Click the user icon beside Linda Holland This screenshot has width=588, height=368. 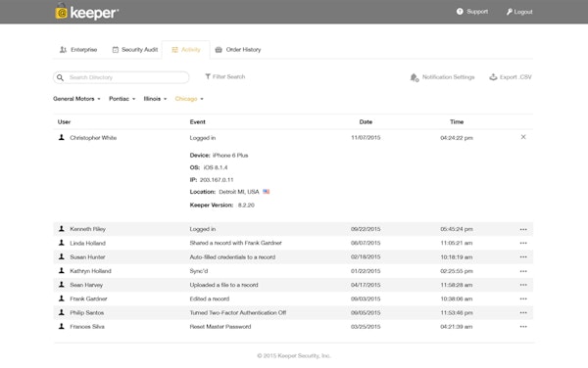coord(62,243)
